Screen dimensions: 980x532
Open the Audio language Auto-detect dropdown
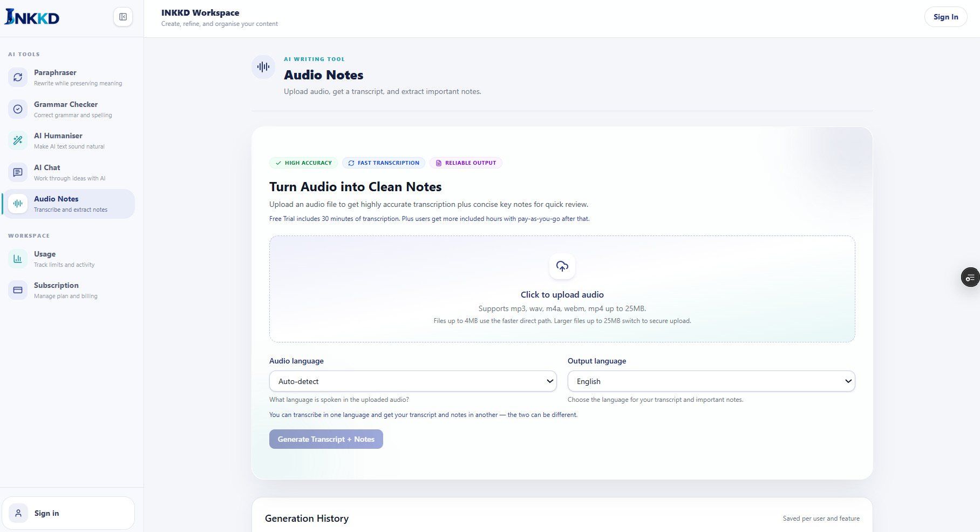click(x=413, y=381)
